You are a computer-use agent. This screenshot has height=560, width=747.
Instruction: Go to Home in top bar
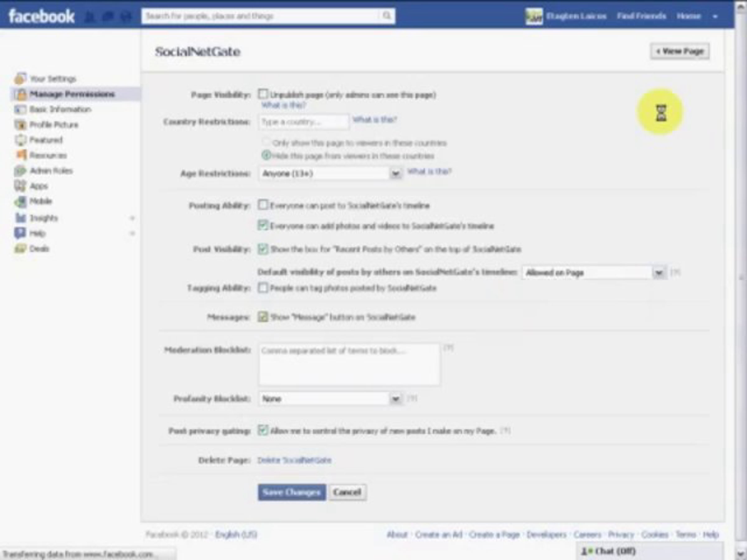[x=688, y=16]
